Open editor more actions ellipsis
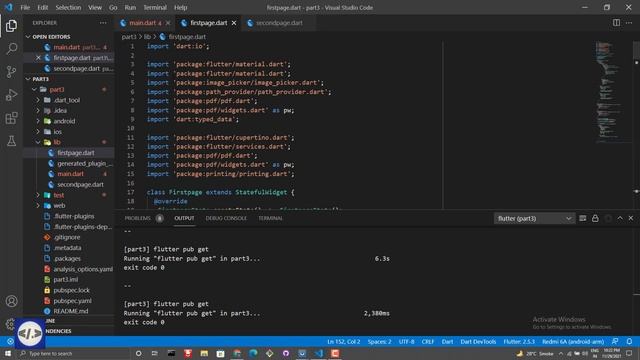 click(x=629, y=23)
